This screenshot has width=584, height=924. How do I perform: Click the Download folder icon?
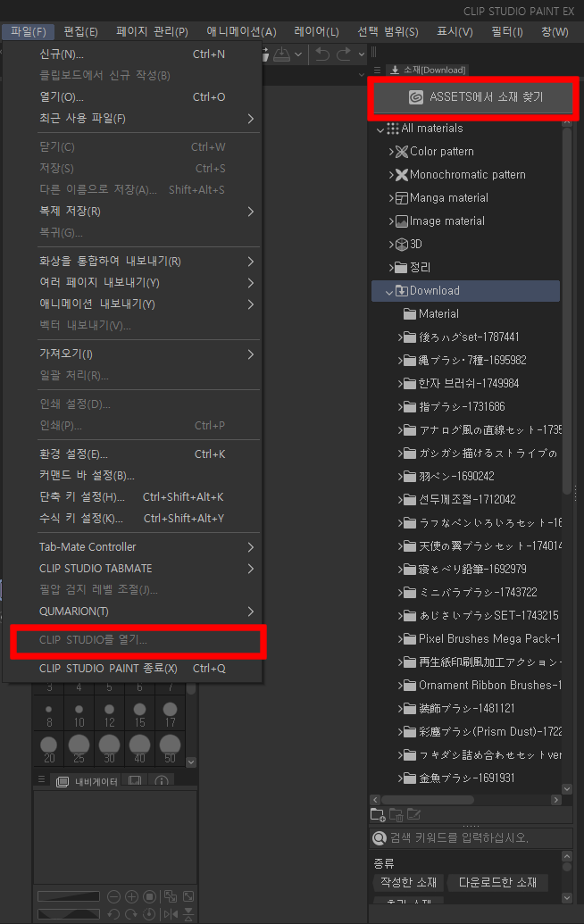coord(402,290)
